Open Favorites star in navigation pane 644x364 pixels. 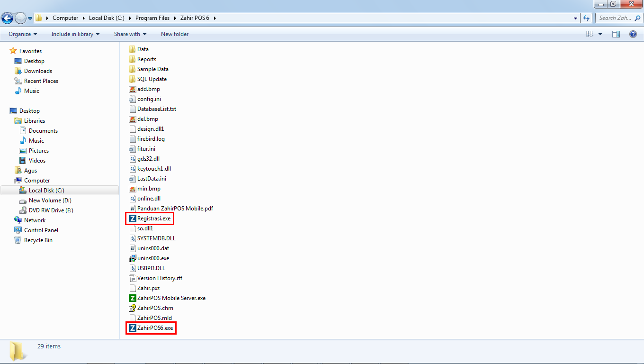[13, 51]
